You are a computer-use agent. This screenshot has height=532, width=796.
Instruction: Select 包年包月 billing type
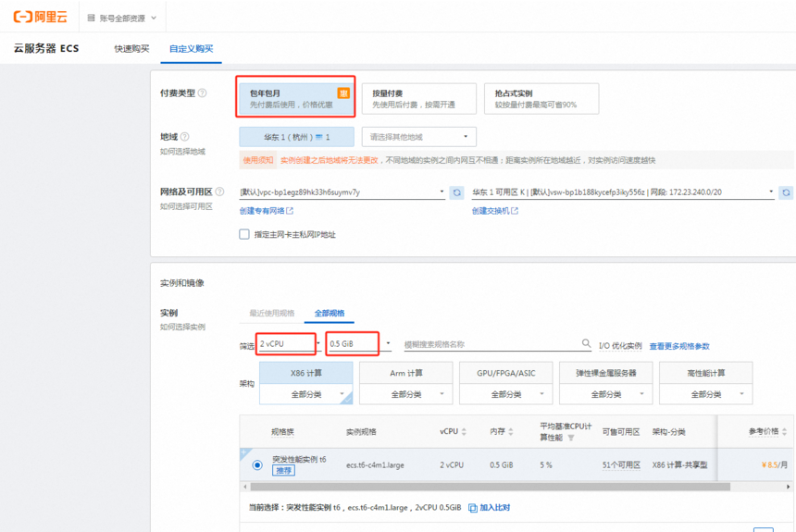pyautogui.click(x=296, y=98)
